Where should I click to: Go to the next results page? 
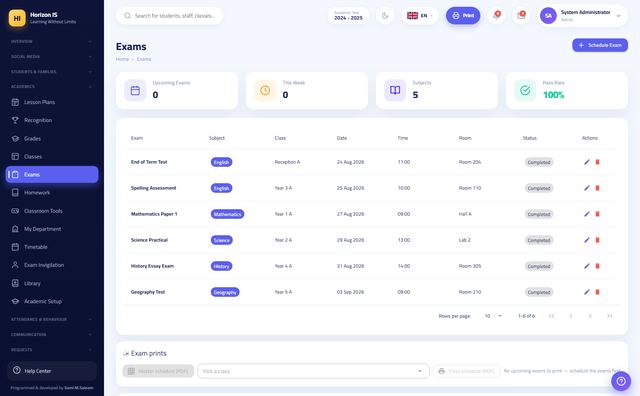[590, 316]
